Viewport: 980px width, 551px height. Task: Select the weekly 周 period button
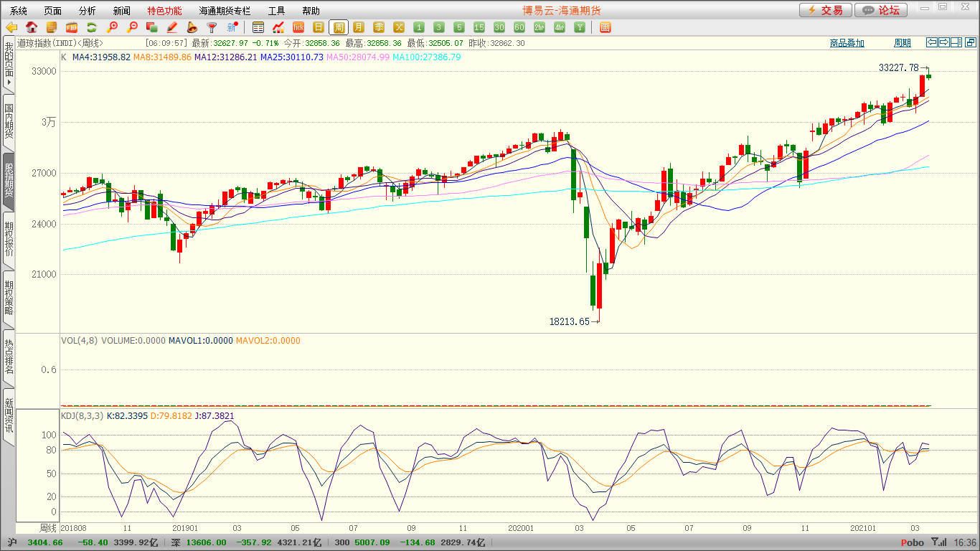(339, 27)
